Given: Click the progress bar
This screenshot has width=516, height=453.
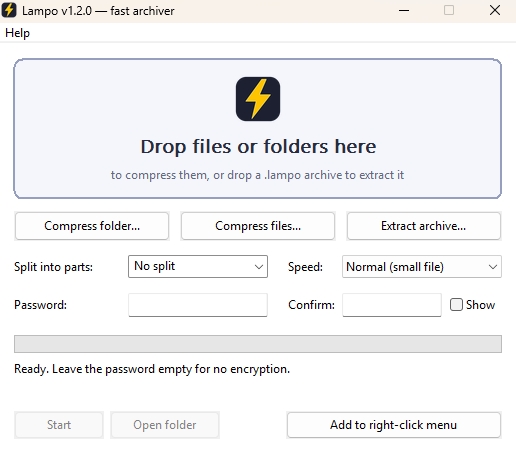Looking at the screenshot, I should 258,344.
